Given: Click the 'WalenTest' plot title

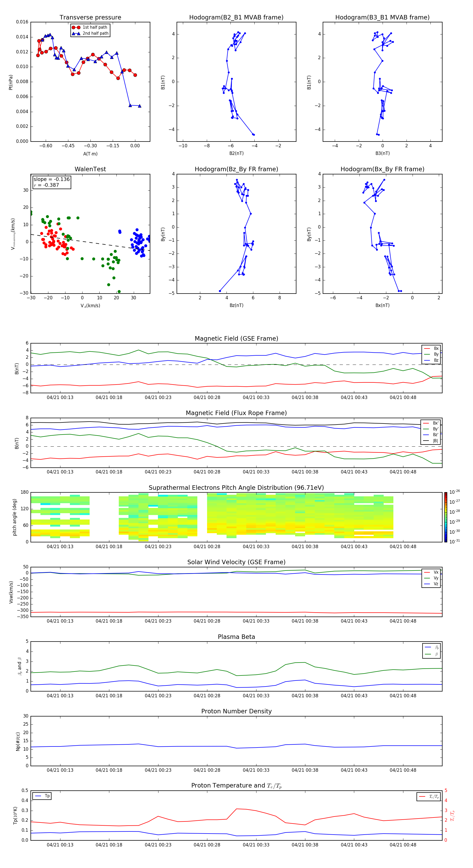Looking at the screenshot, I should pyautogui.click(x=90, y=169).
